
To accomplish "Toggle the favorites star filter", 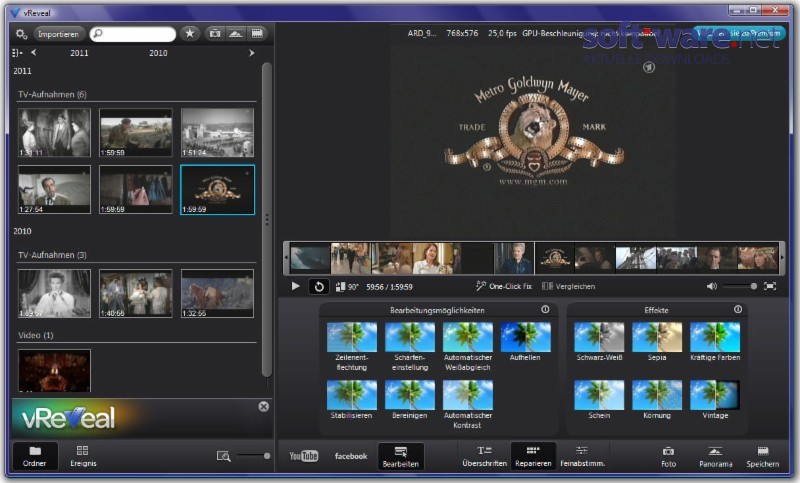I will tap(189, 34).
